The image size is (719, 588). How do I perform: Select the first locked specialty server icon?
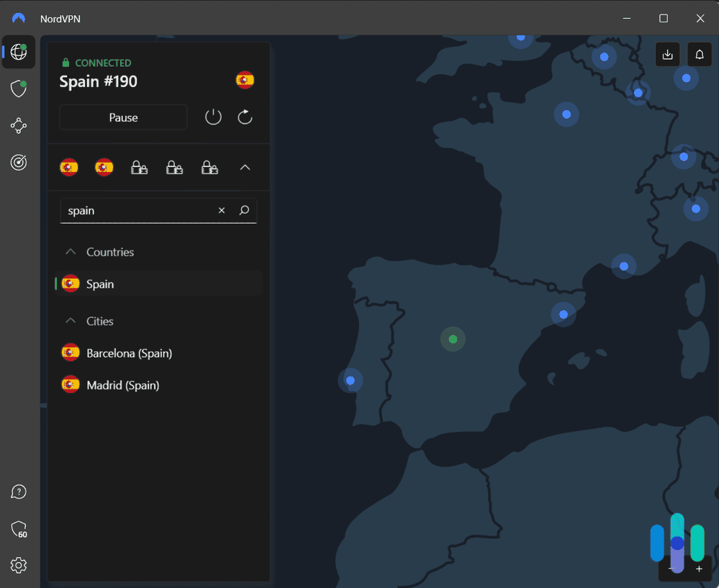pos(139,167)
